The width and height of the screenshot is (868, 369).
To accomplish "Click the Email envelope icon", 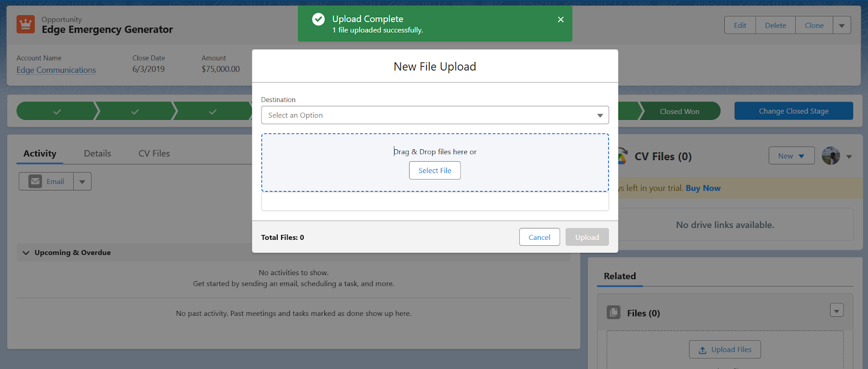I will (x=35, y=181).
